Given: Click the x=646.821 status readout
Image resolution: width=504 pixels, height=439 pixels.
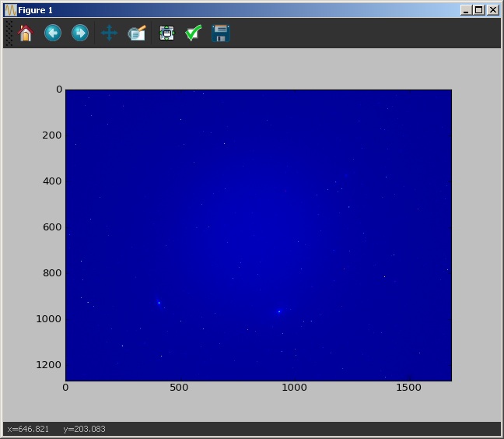Looking at the screenshot, I should [28, 429].
